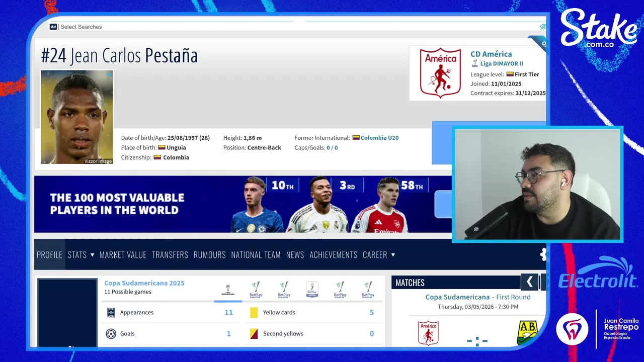This screenshot has width=644, height=362.
Task: Go to previous match with left arrow
Action: (x=530, y=283)
